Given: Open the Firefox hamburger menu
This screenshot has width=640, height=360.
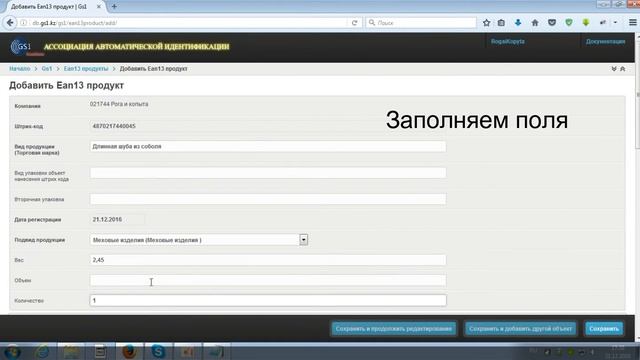Looking at the screenshot, I should pos(633,23).
